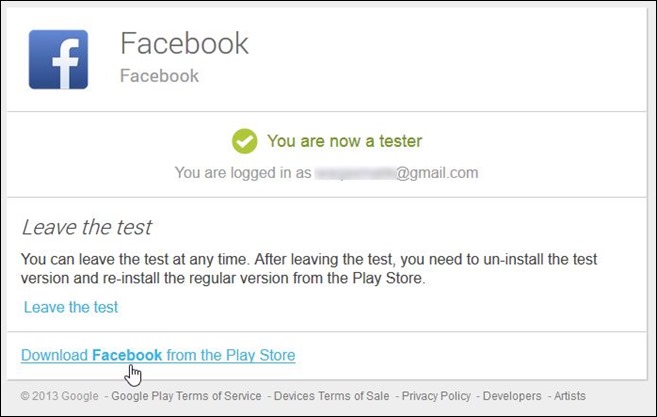Open the Privacy Policy footer link
The width and height of the screenshot is (657, 417).
click(x=436, y=396)
